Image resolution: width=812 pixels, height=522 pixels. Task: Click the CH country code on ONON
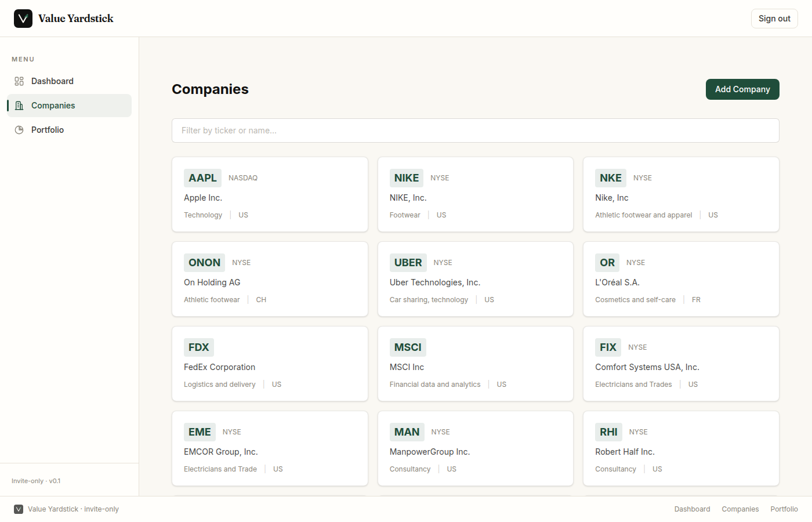pos(261,300)
